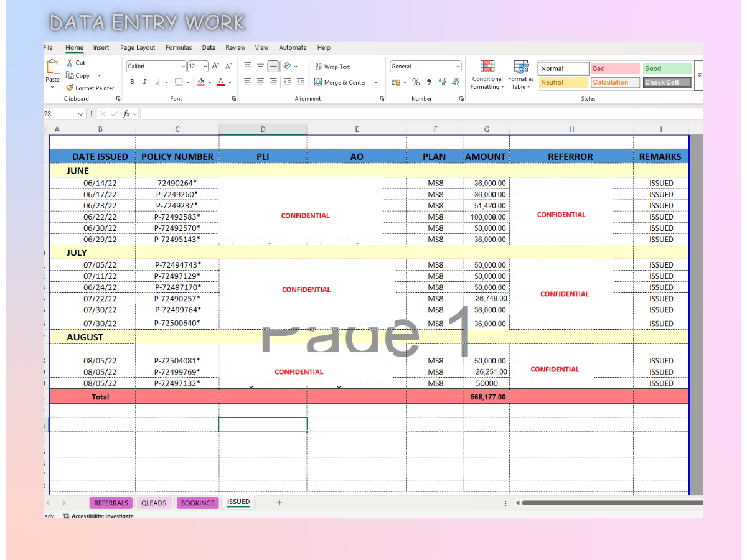Select policy number P-72500640* cell
Screen dimensions: 747x560
coord(177,323)
